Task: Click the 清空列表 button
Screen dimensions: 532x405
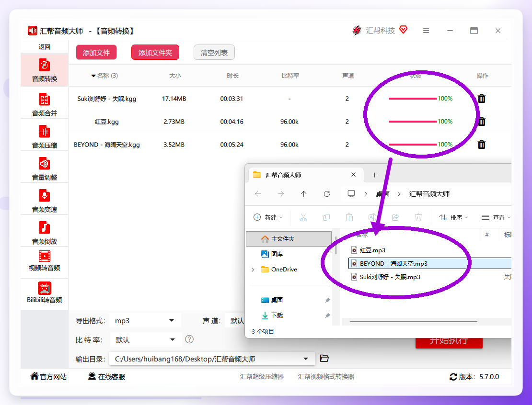Action: pos(214,53)
